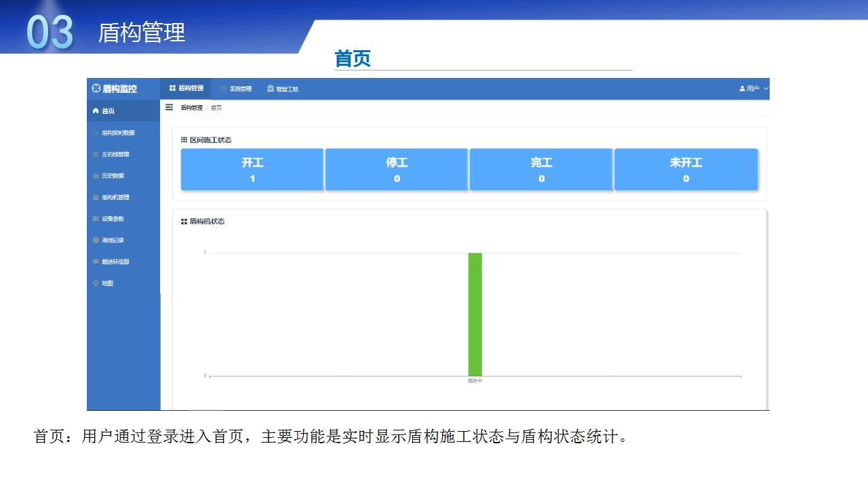The width and height of the screenshot is (868, 488).
Task: Open the 盾构管理 top tab
Action: click(x=186, y=89)
